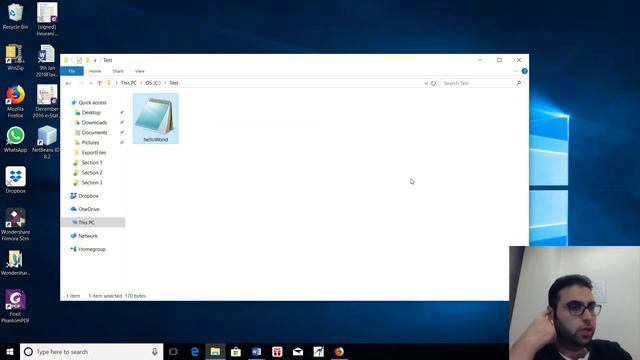Click This PC in the address bar
The image size is (640, 360).
[x=129, y=83]
